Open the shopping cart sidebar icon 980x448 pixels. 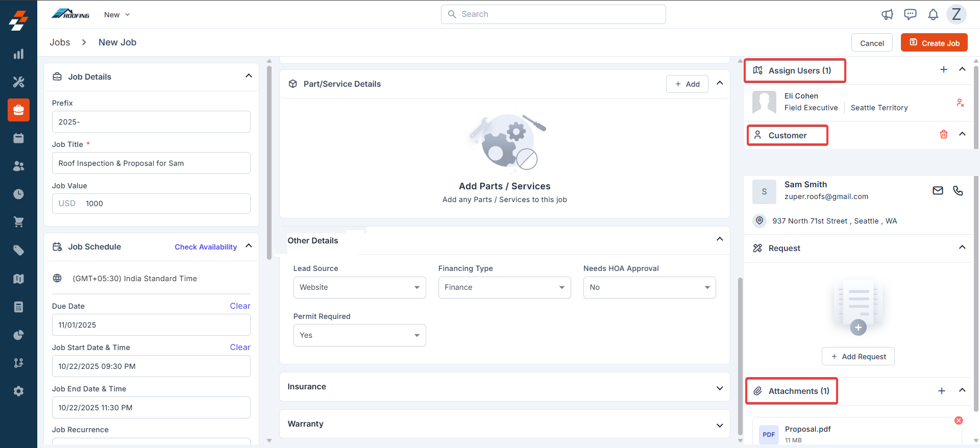pyautogui.click(x=18, y=222)
